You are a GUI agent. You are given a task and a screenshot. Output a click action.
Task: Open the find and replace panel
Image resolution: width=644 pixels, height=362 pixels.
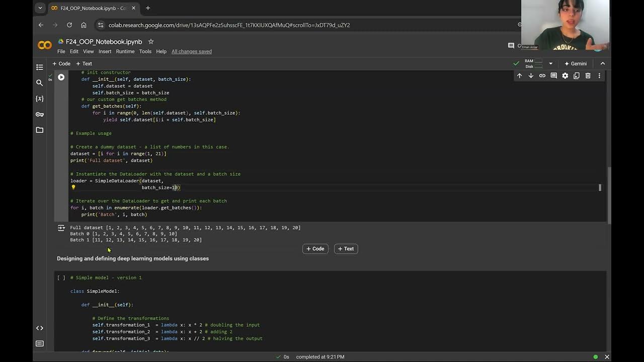point(40,82)
